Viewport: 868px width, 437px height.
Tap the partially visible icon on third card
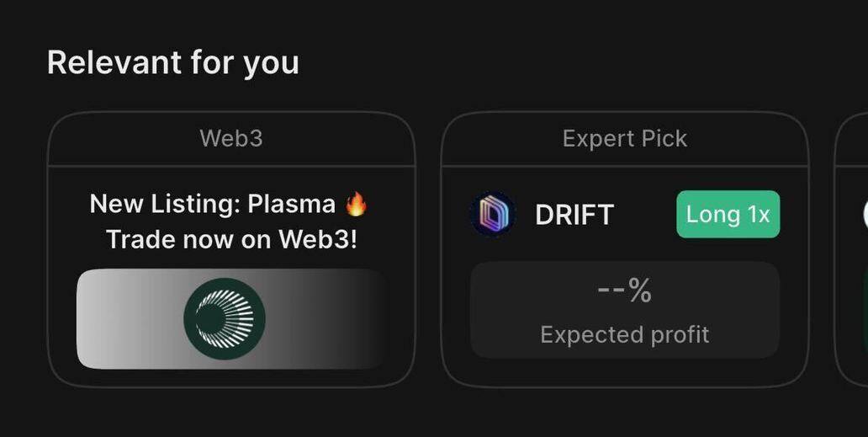point(864,216)
